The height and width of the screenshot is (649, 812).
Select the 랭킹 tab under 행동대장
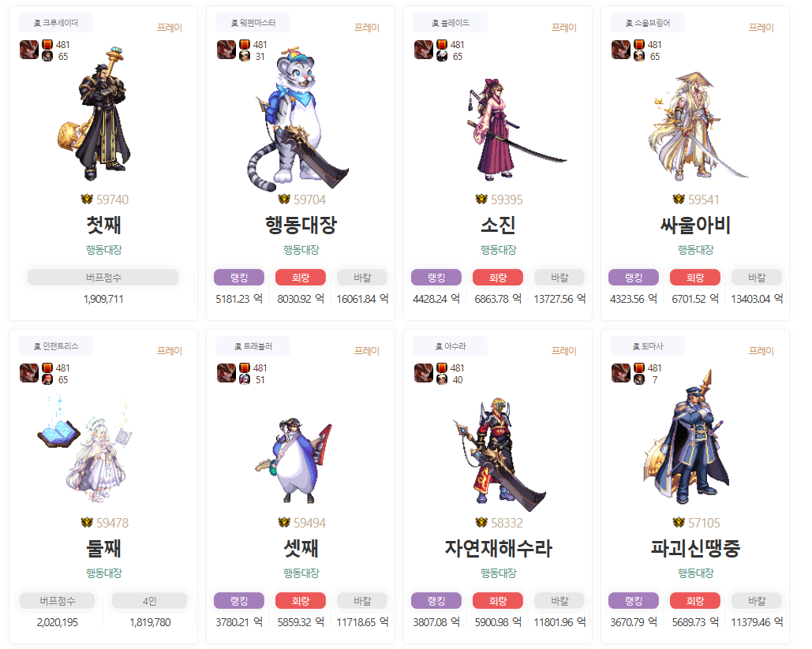[239, 278]
